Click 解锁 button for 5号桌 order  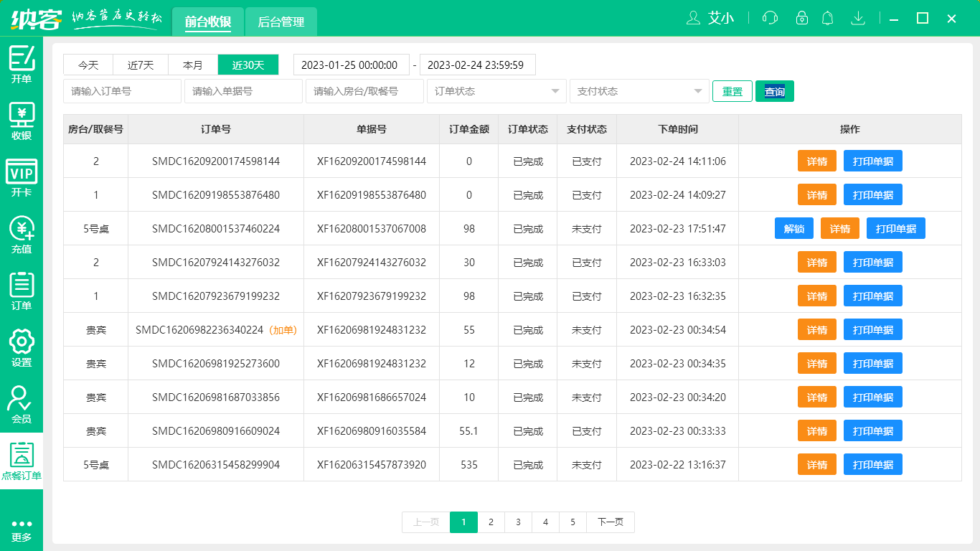tap(793, 229)
